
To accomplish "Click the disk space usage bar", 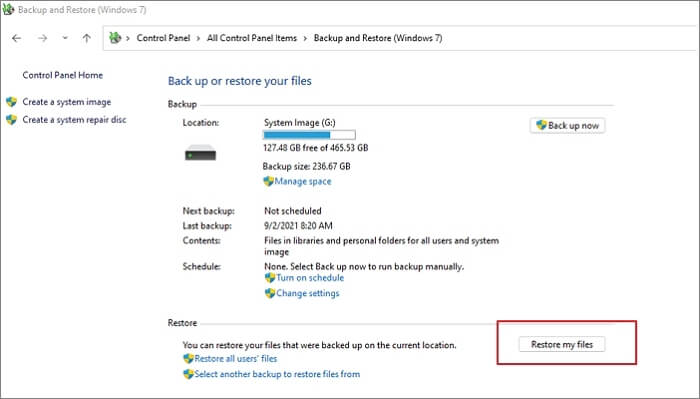I will pos(309,135).
